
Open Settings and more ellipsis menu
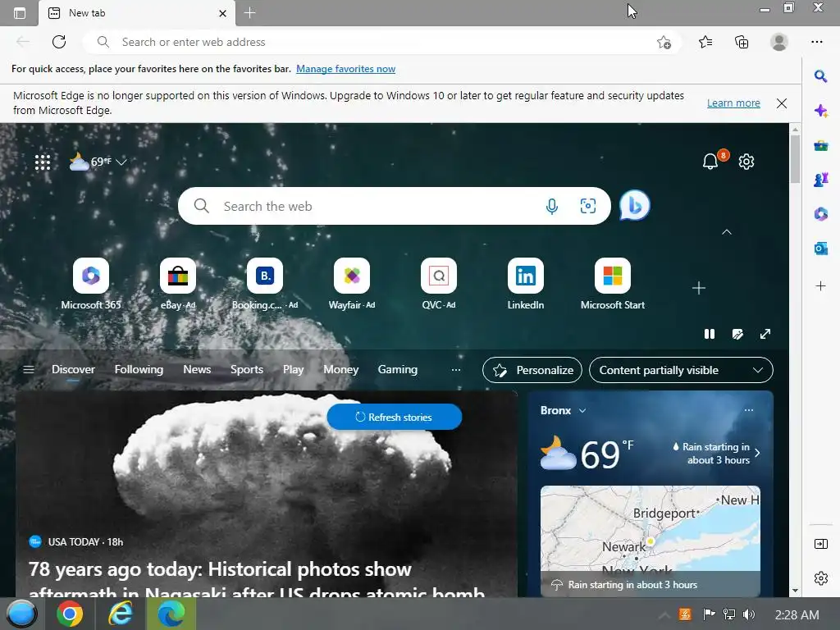pyautogui.click(x=816, y=42)
